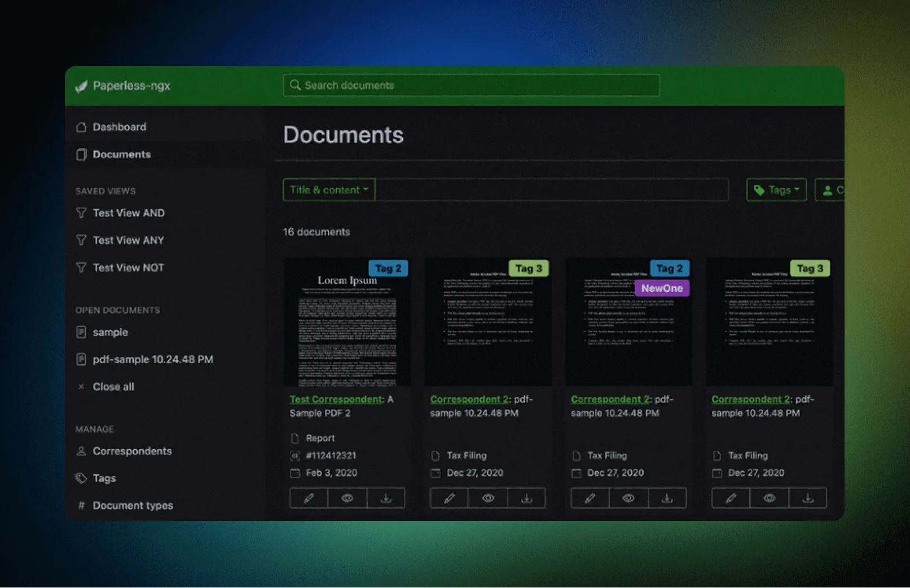Screen dimensions: 910x588
Task: Click the Feb 3, 2020 date
Action: [331, 473]
